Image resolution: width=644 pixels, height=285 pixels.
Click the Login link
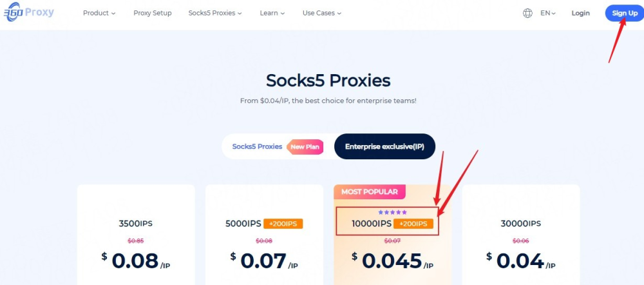coord(580,13)
